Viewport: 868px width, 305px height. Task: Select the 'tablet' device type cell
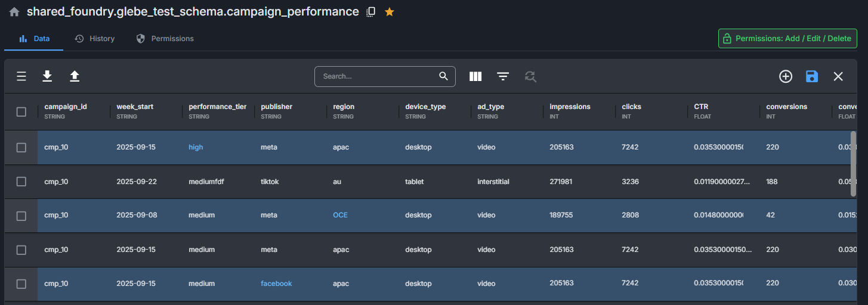coord(434,182)
